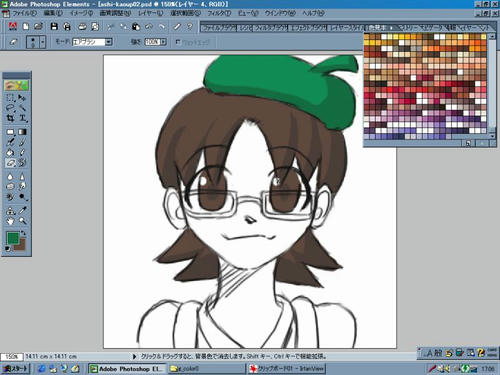Reset to default black and white colors
The height and width of the screenshot is (375, 500).
click(x=8, y=249)
